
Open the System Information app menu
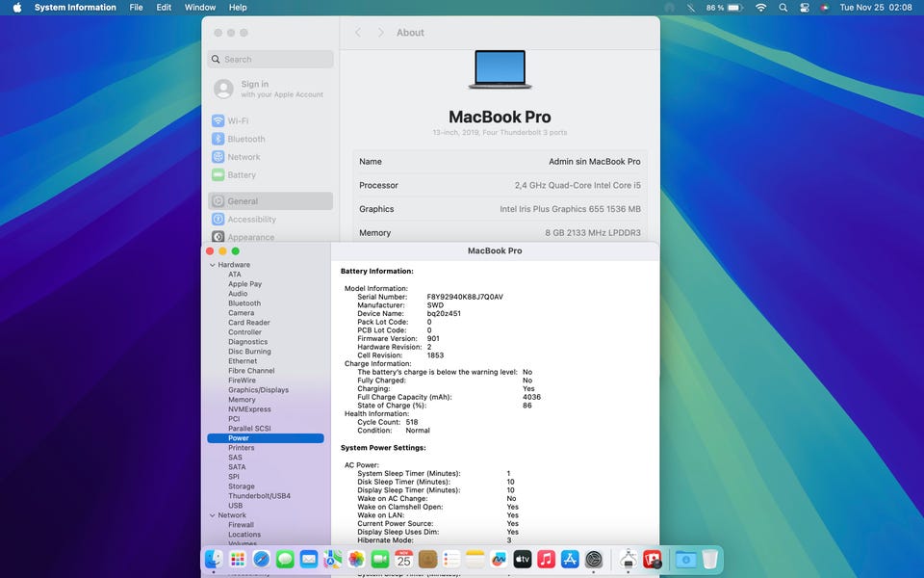(75, 8)
